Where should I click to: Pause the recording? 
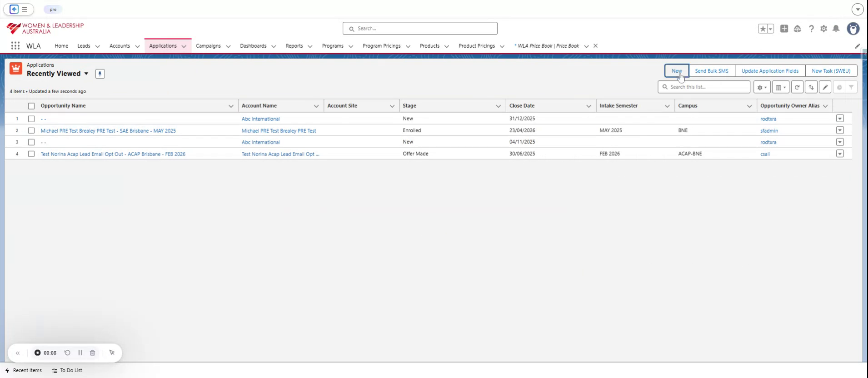tap(80, 353)
